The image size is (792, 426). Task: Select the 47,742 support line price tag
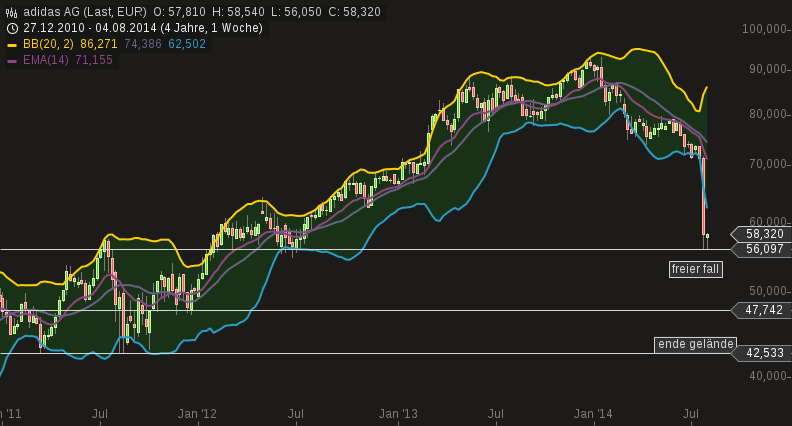coord(764,311)
